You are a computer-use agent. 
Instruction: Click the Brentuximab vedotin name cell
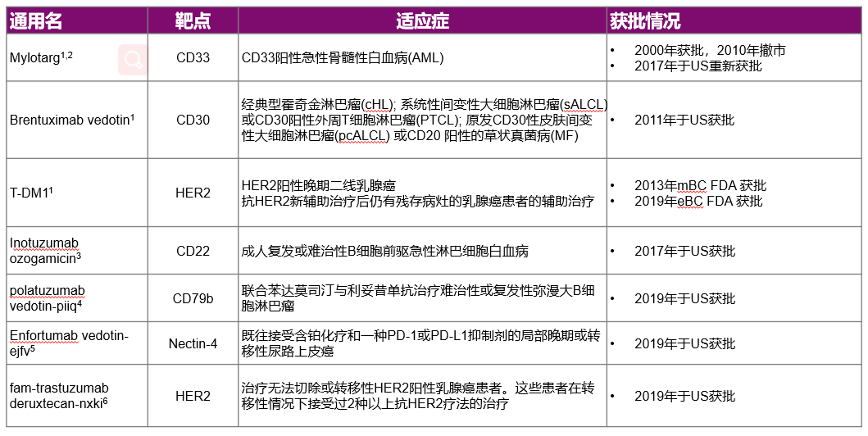pyautogui.click(x=77, y=120)
